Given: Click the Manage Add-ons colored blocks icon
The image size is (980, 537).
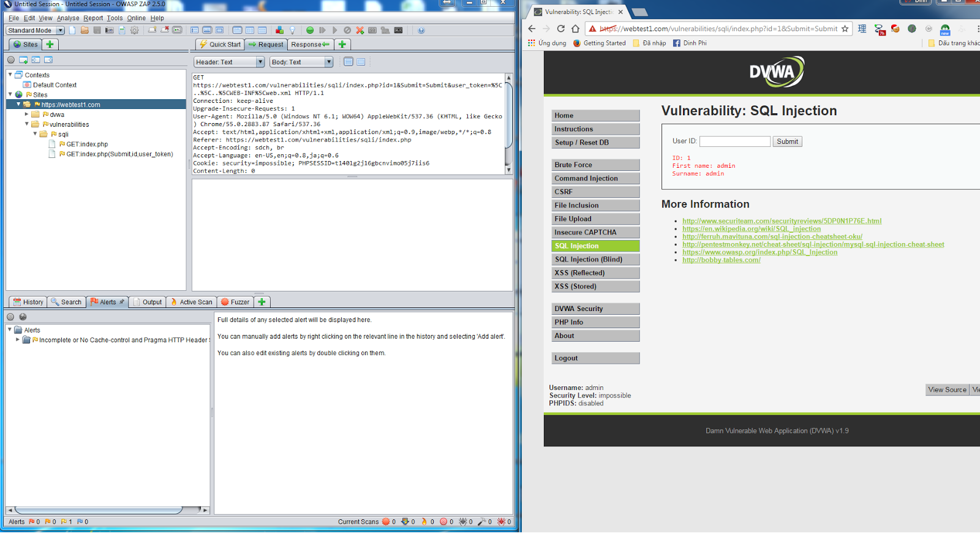Looking at the screenshot, I should 279,30.
